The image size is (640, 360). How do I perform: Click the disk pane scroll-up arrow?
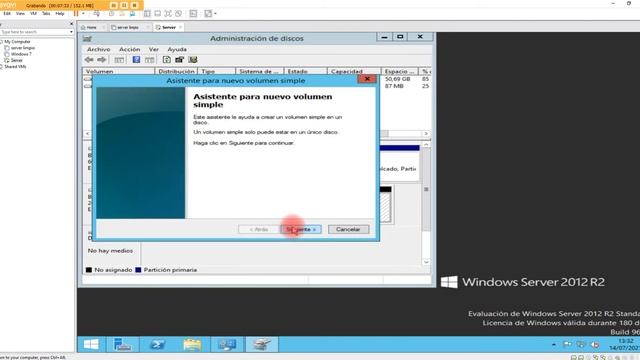426,144
